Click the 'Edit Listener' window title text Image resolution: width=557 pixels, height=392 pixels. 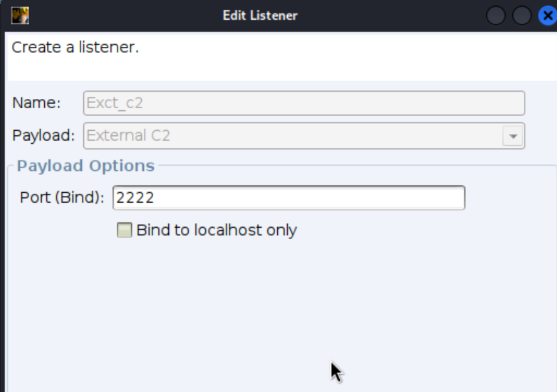(260, 15)
